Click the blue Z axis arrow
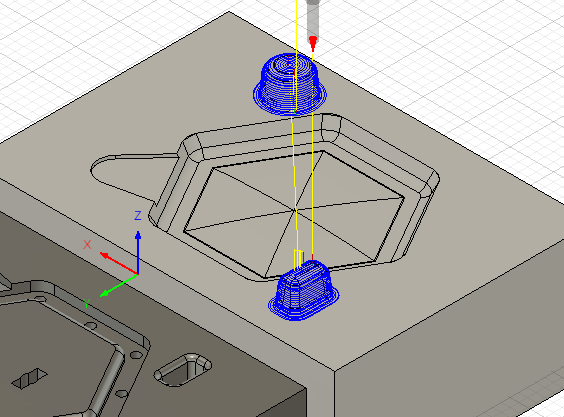This screenshot has height=417, width=564. pos(138,252)
